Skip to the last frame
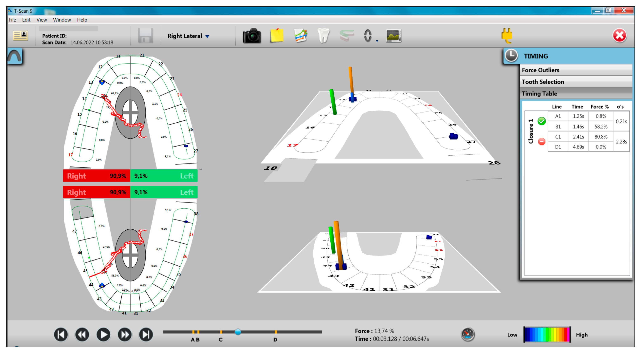644x352 pixels. (x=146, y=334)
